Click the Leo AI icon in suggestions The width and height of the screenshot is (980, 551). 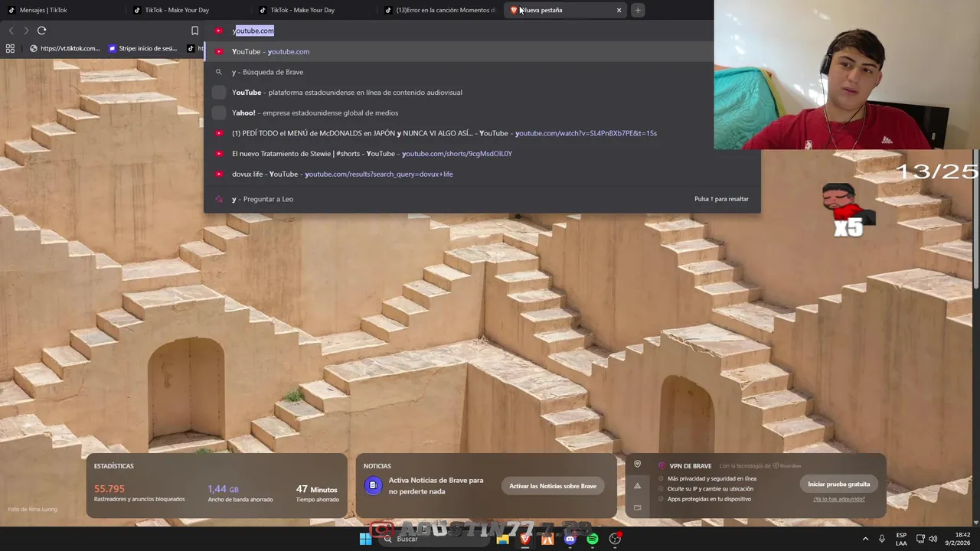coord(219,199)
